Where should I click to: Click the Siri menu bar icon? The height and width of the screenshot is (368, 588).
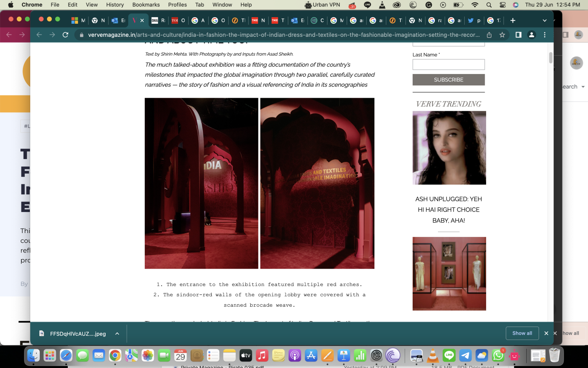pyautogui.click(x=516, y=5)
